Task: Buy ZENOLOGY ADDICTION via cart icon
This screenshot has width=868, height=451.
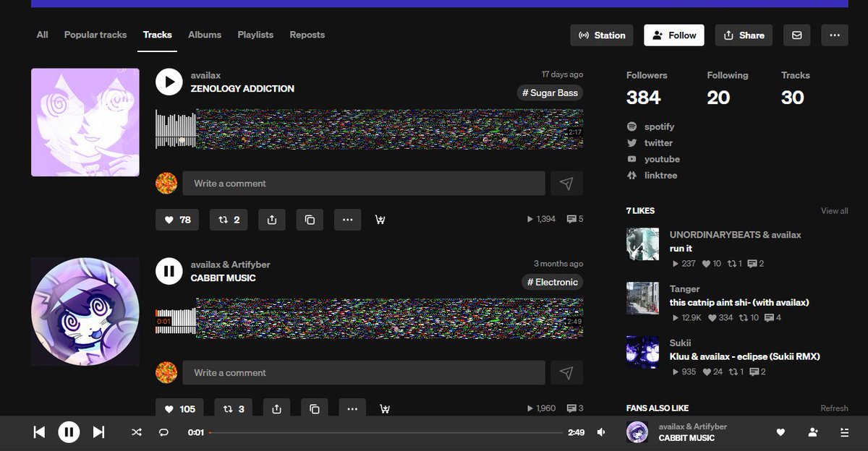Action: [x=380, y=220]
